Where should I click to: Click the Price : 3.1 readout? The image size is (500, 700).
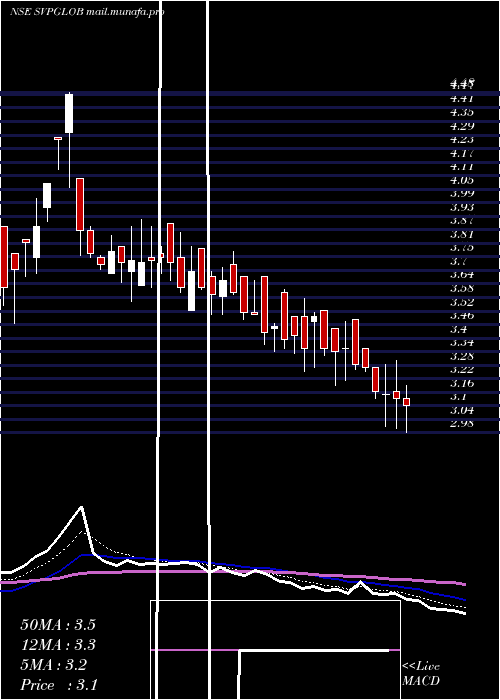click(59, 684)
